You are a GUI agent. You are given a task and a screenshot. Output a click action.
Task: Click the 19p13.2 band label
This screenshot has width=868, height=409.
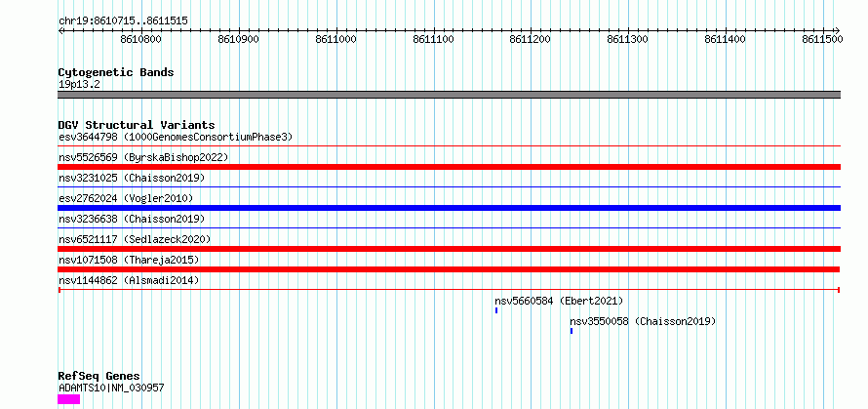point(79,84)
